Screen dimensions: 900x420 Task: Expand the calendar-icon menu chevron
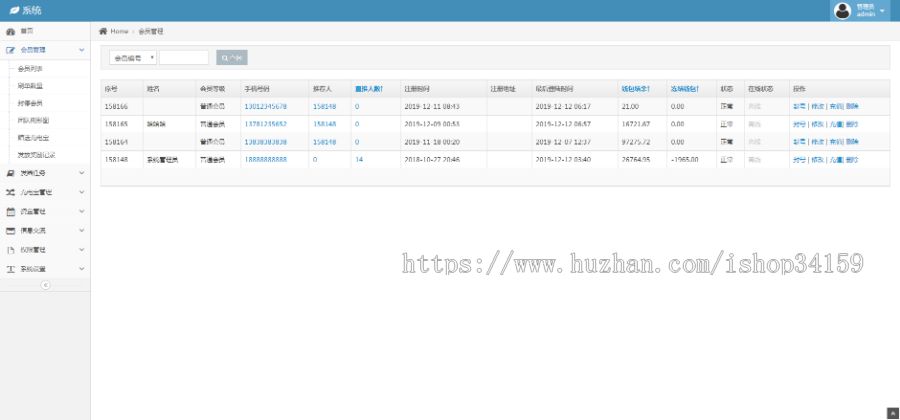82,211
